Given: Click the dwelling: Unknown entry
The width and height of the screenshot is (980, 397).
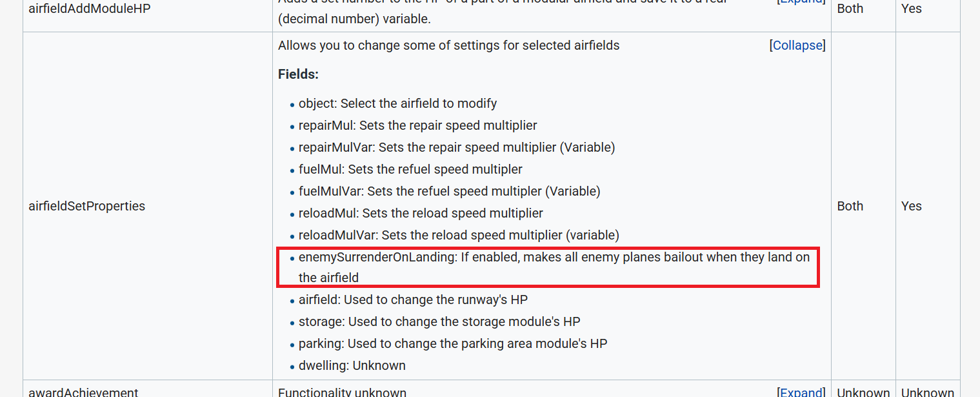Looking at the screenshot, I should [352, 365].
